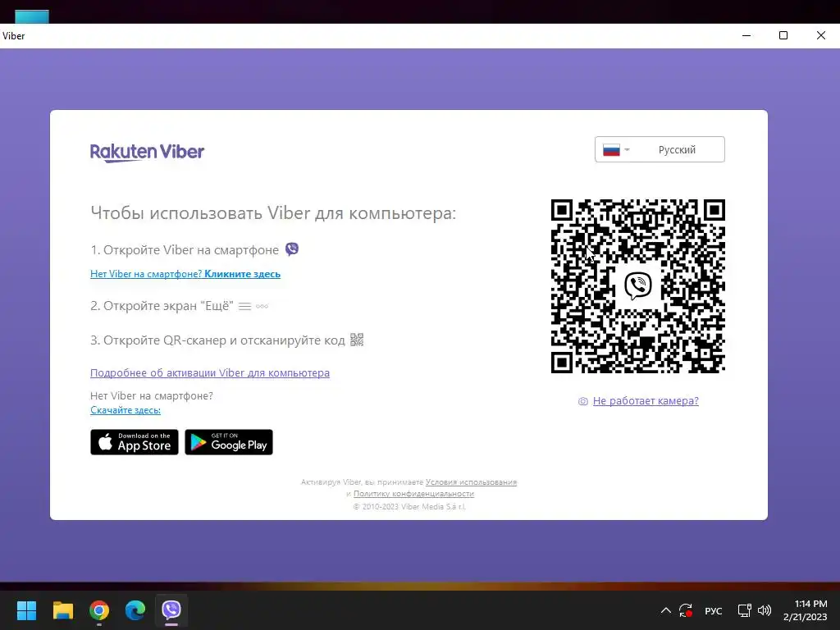Viewport: 840px width, 630px height.
Task: Click the Get it on Google Play badge
Action: 229,442
